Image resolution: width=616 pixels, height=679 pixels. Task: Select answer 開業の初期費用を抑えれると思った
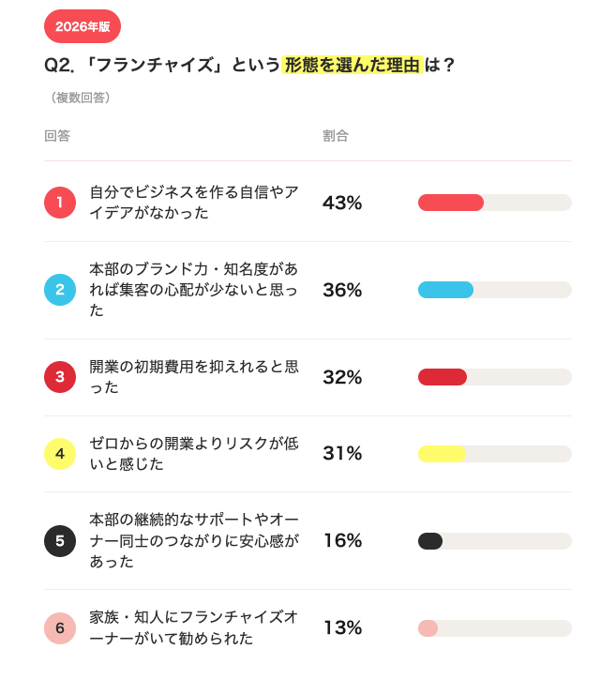[x=194, y=377]
